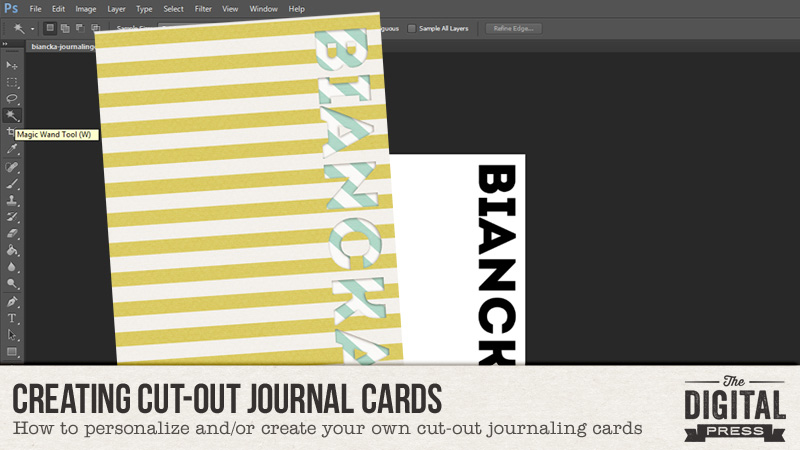The height and width of the screenshot is (450, 800).
Task: Click The Digital Press logo
Action: [734, 409]
